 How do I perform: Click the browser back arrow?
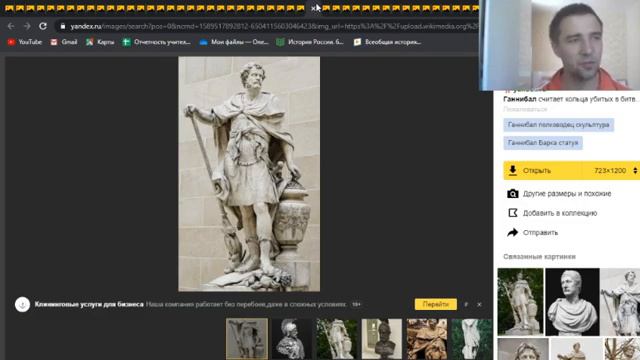click(x=11, y=26)
